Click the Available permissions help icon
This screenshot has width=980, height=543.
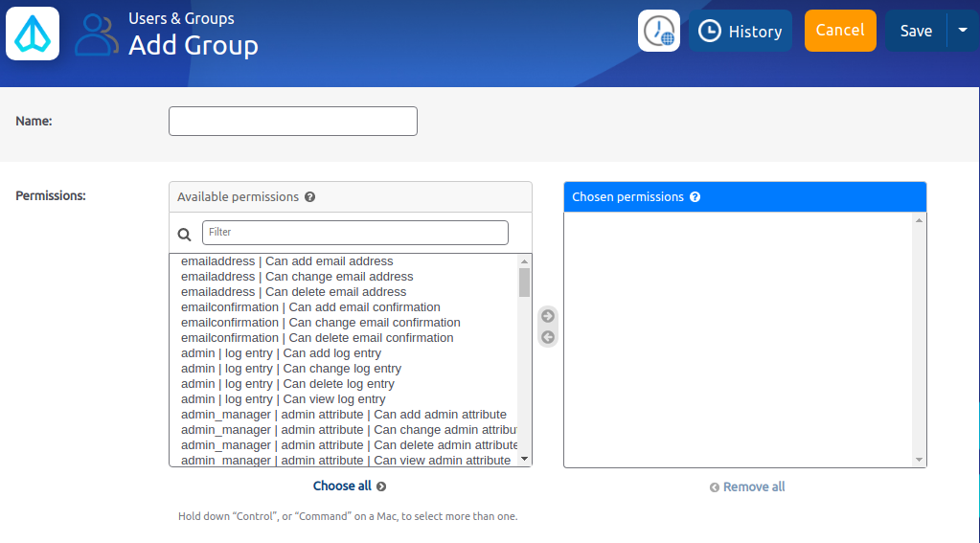click(310, 197)
